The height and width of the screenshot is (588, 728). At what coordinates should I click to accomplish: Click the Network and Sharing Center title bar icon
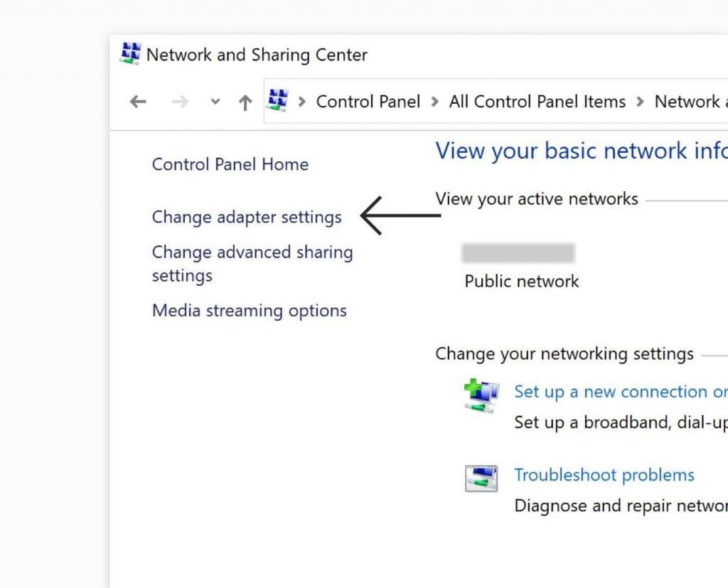point(131,53)
